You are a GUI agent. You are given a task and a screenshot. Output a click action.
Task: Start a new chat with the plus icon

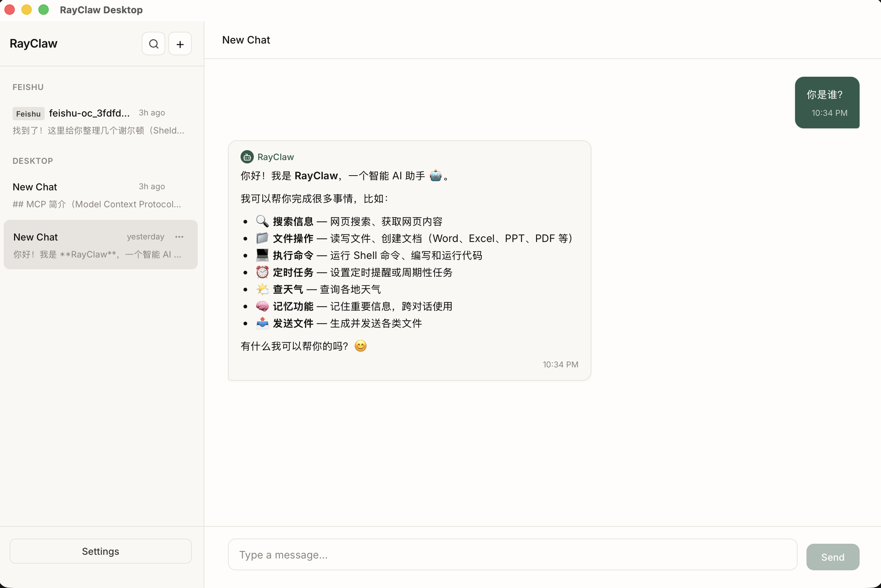tap(180, 44)
